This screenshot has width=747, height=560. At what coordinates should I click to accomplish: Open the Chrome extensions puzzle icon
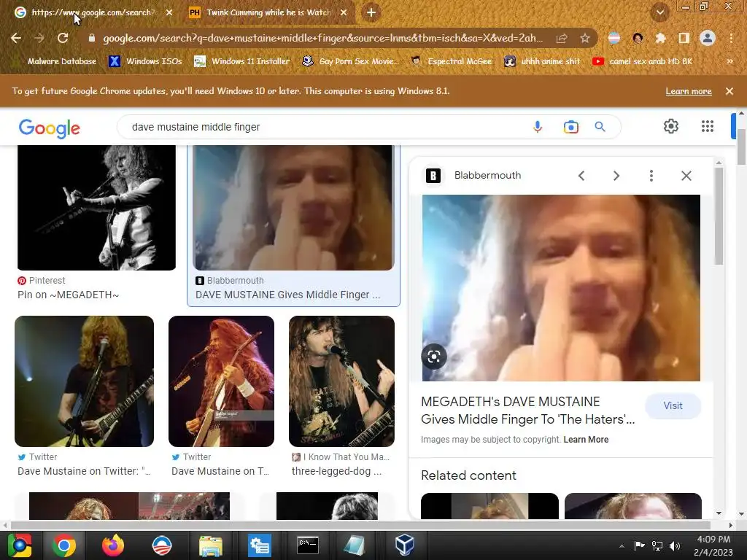coord(660,38)
